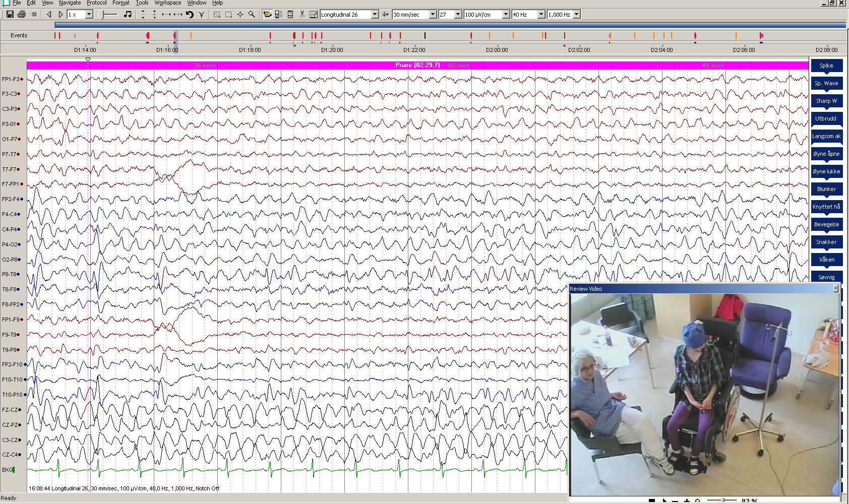Click the Spike event button
849x504 pixels.
(826, 66)
